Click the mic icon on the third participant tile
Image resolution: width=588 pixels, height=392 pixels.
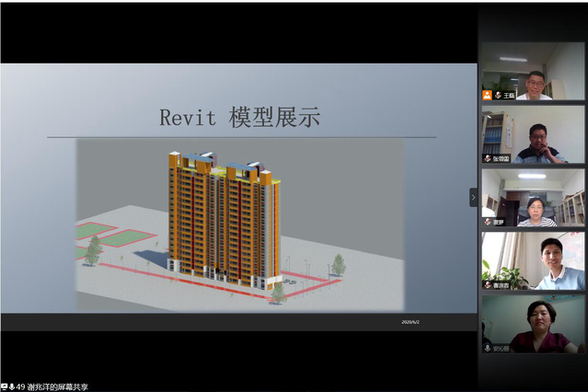(487, 222)
